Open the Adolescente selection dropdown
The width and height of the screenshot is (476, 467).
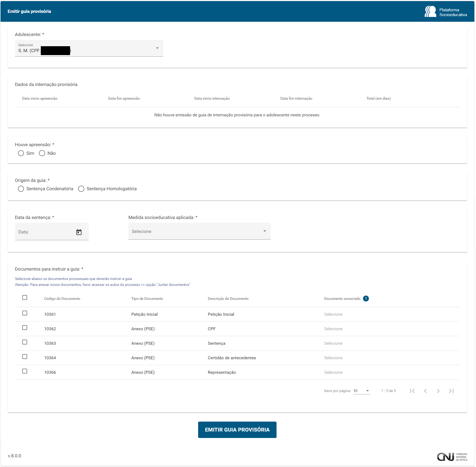(x=89, y=48)
